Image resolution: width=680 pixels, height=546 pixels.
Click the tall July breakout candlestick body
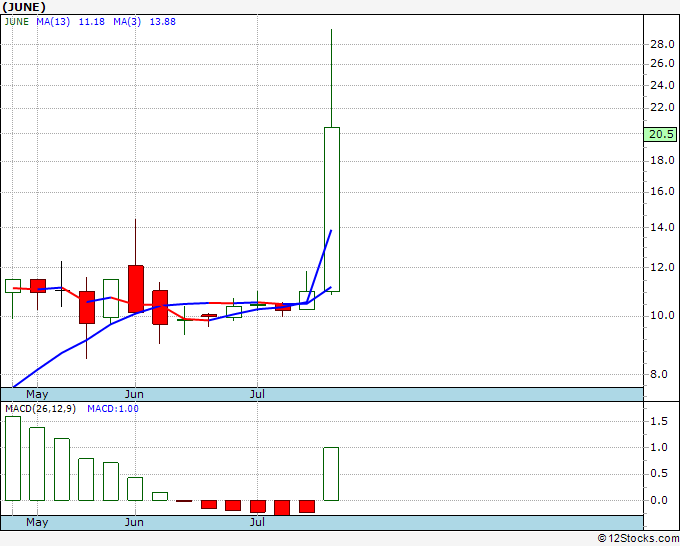click(332, 209)
